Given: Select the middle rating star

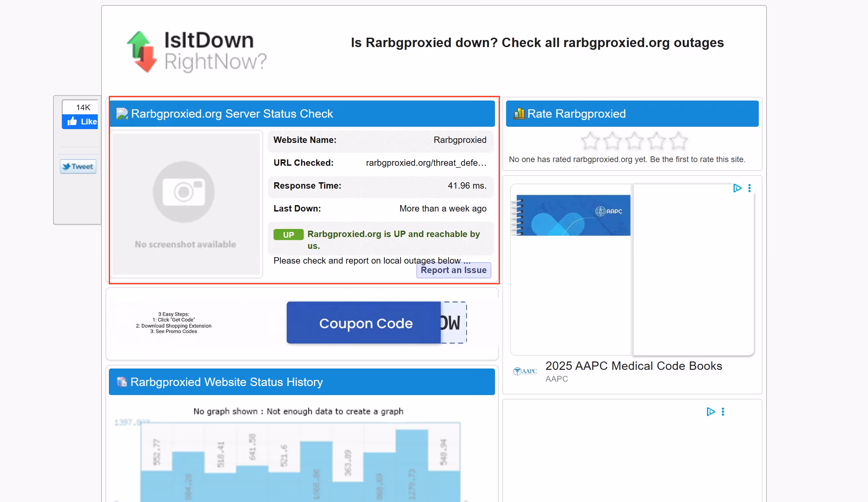Looking at the screenshot, I should tap(634, 141).
